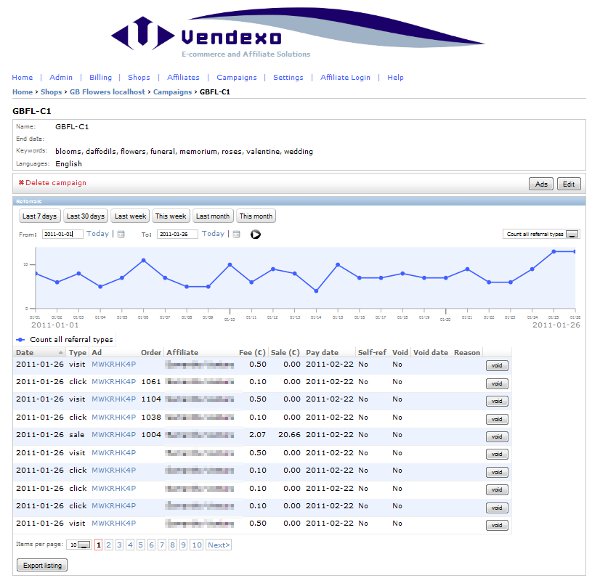Sort by the Type column header
This screenshot has width=600, height=578.
point(77,352)
